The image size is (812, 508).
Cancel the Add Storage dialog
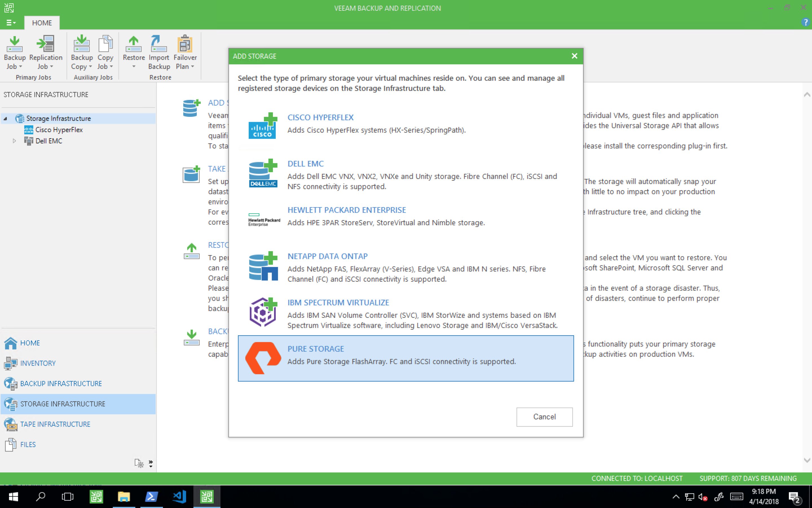[544, 417]
